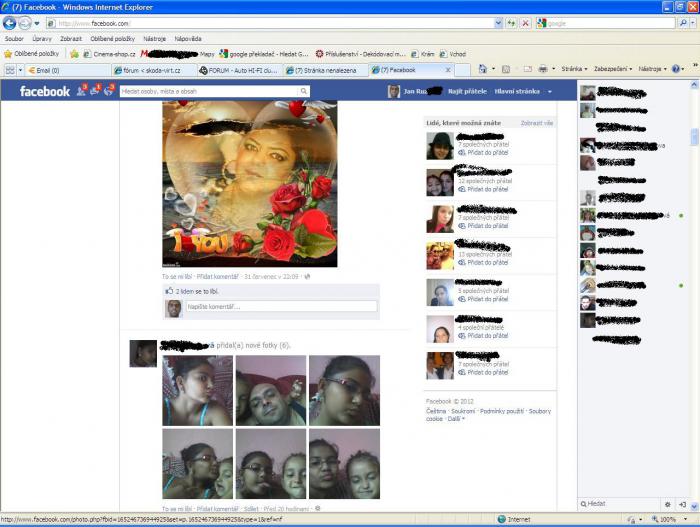Click Najít přátele link in header
Viewport: 700px width, 527px height.
pos(467,91)
